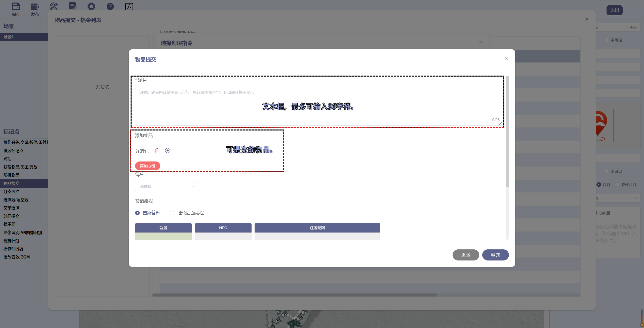Click the Publish (发布) toolbar icon

coord(35,7)
